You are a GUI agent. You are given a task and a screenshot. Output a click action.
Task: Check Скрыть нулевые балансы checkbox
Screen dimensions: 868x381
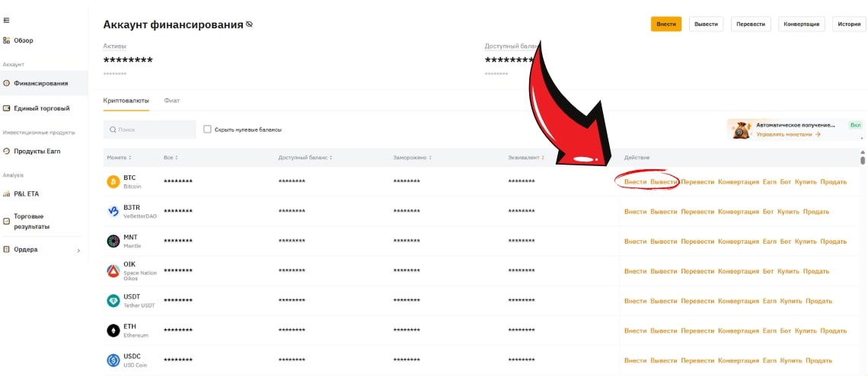pyautogui.click(x=208, y=130)
